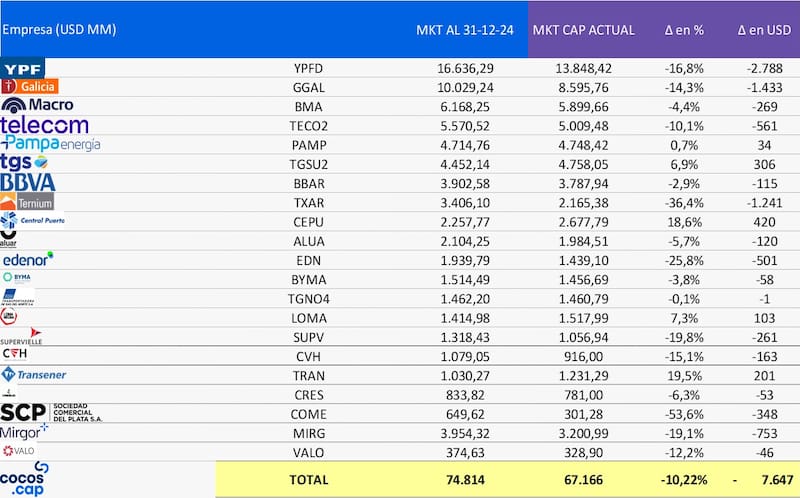Screen dimensions: 800x498
Task: Click the Transener logo
Action: [34, 374]
